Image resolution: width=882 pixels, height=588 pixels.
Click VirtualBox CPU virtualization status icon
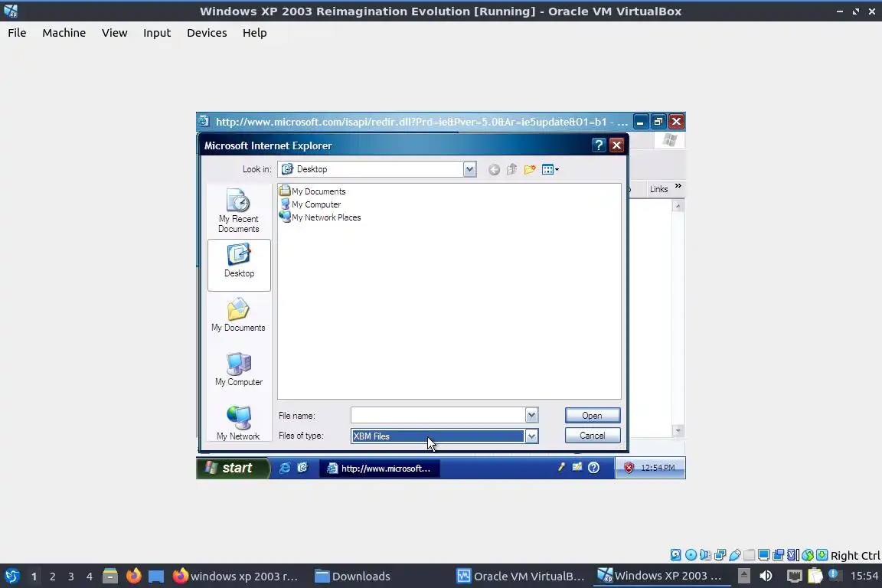[792, 555]
